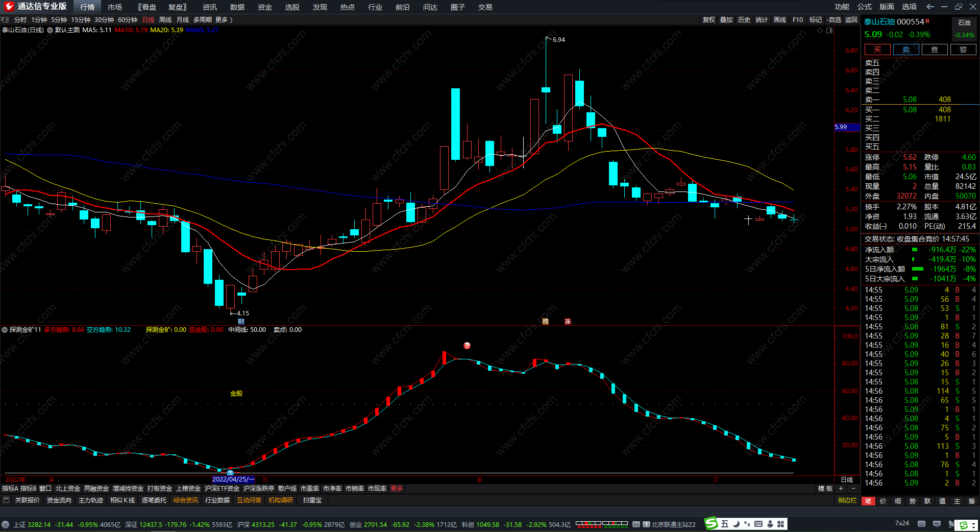
Task: Click the diamond icon above the chart
Action: click(x=820, y=31)
